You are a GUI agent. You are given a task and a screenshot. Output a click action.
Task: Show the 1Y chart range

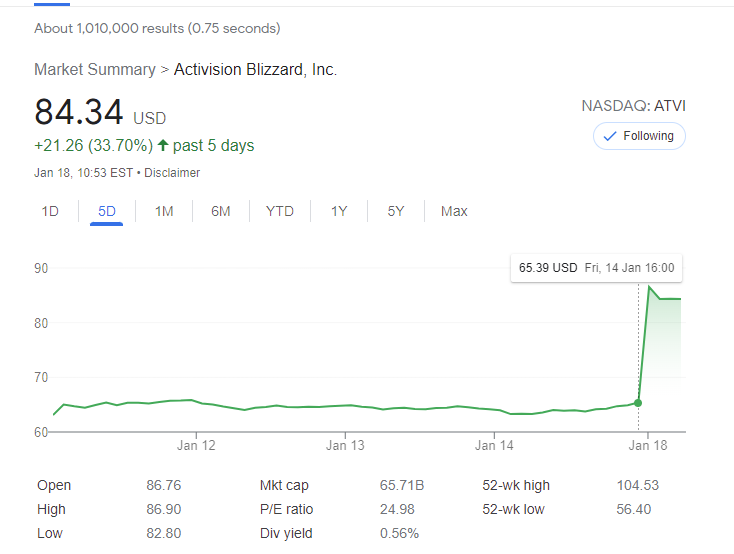tap(339, 211)
